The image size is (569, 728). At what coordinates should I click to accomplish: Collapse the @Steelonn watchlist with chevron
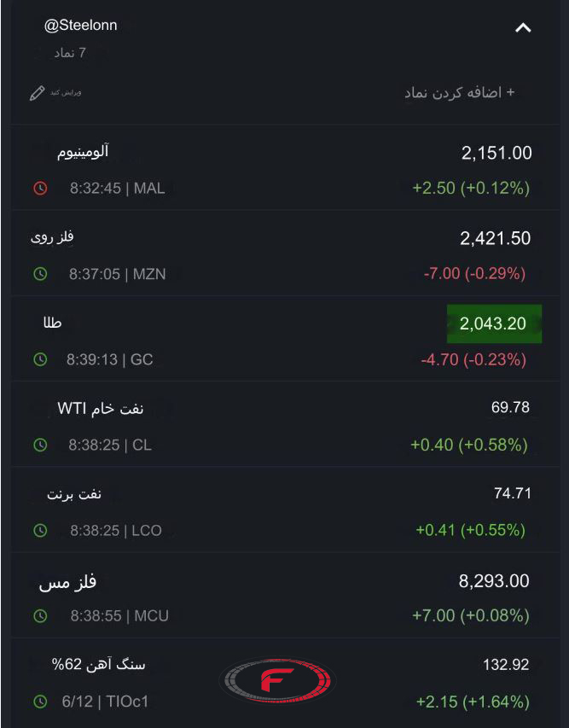(x=523, y=28)
